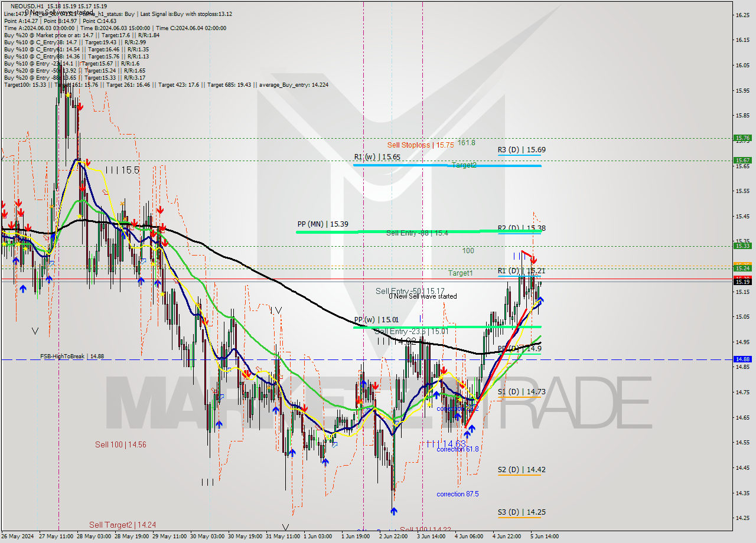The width and height of the screenshot is (756, 543).
Task: Select the 'R3 (D) | 15.69' pivot label
Action: click(521, 150)
